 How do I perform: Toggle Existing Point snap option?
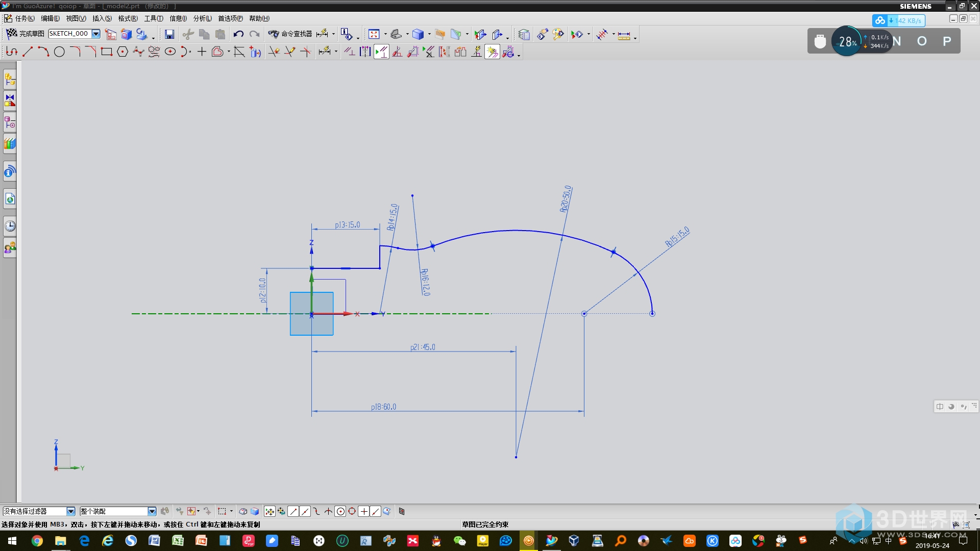[x=364, y=511]
